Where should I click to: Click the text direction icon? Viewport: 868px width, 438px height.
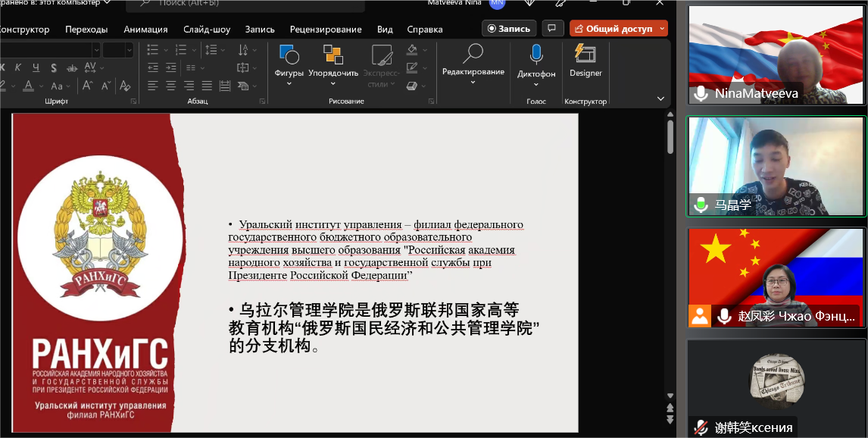tap(243, 50)
